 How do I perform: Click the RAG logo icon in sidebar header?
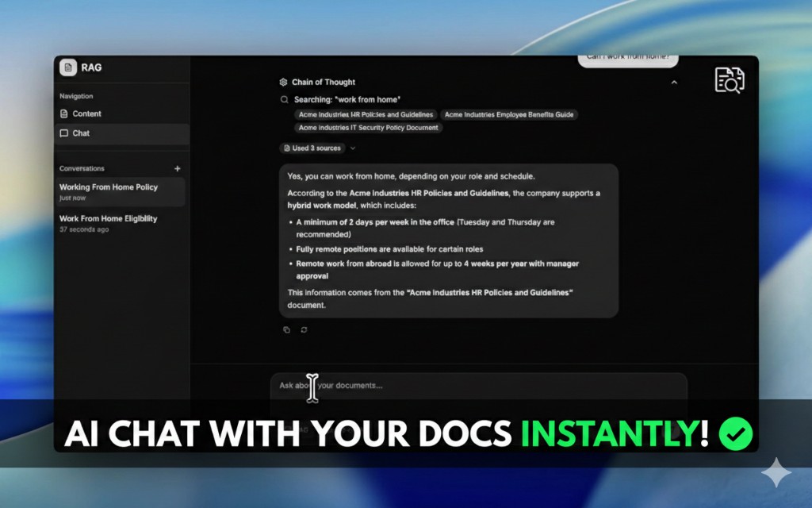68,67
